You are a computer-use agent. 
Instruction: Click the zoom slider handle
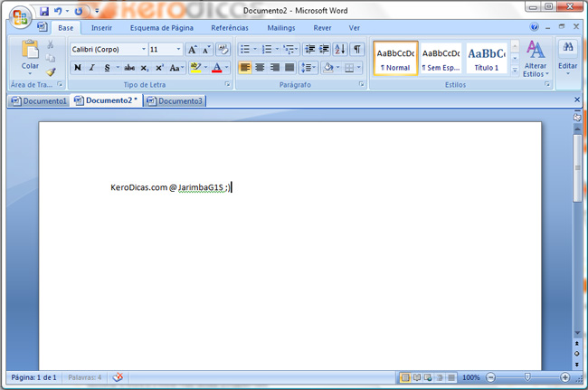click(527, 376)
